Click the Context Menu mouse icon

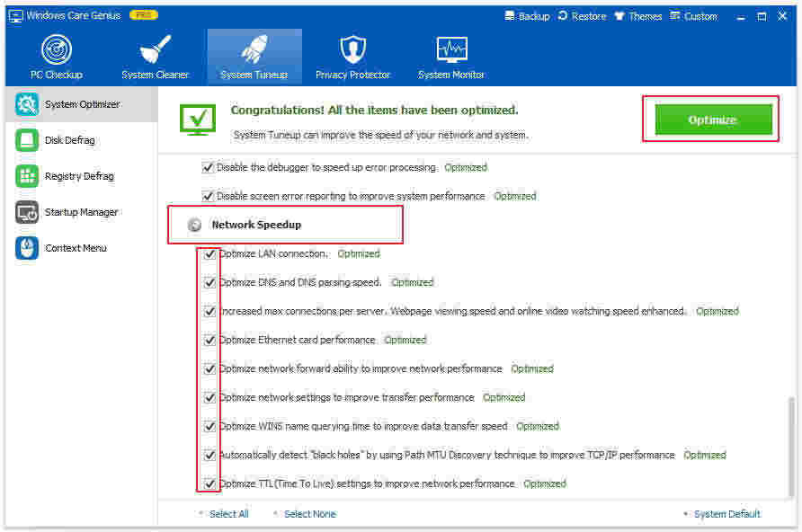[x=27, y=248]
